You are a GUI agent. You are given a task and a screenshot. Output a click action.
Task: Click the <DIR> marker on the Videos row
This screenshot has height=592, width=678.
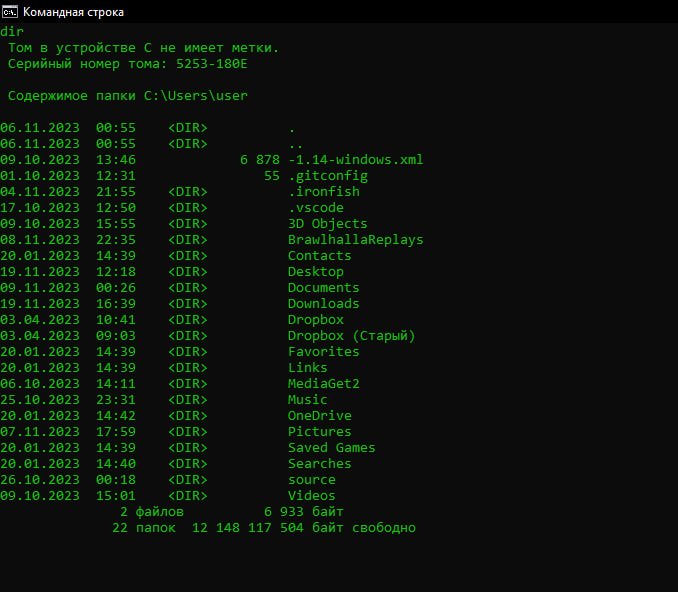(188, 496)
